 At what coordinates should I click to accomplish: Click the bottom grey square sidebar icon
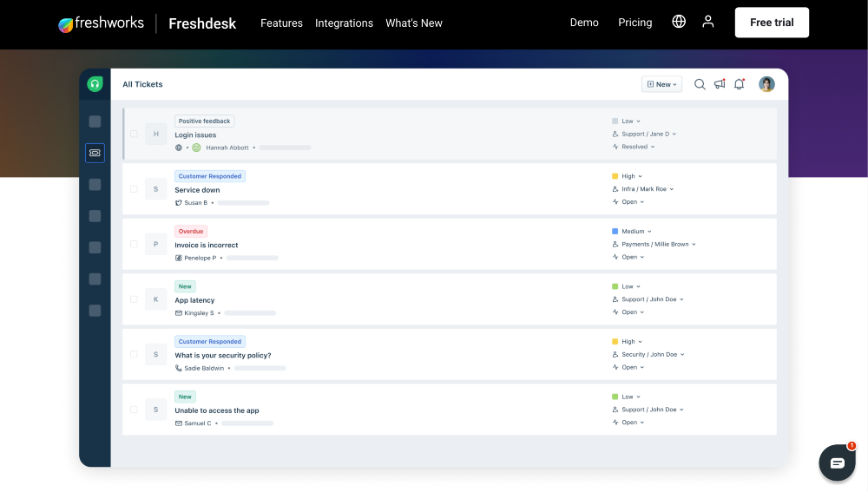click(95, 311)
